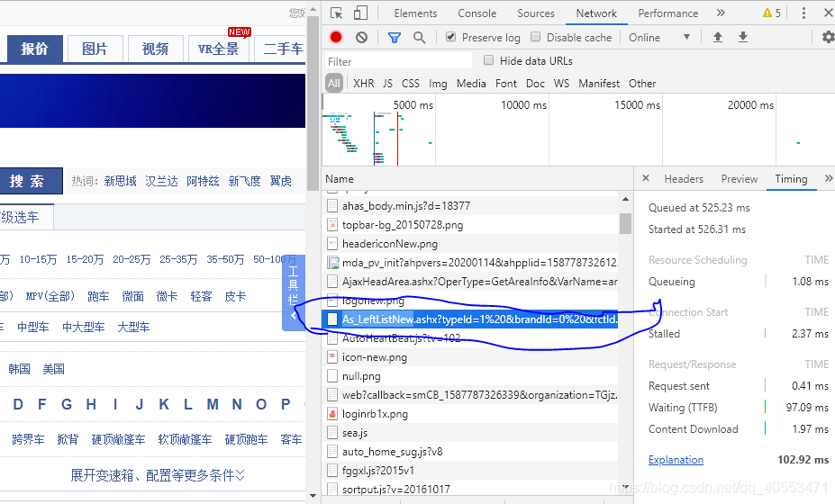Click hot word 新思域 link
The height and width of the screenshot is (504, 835).
pos(121,181)
